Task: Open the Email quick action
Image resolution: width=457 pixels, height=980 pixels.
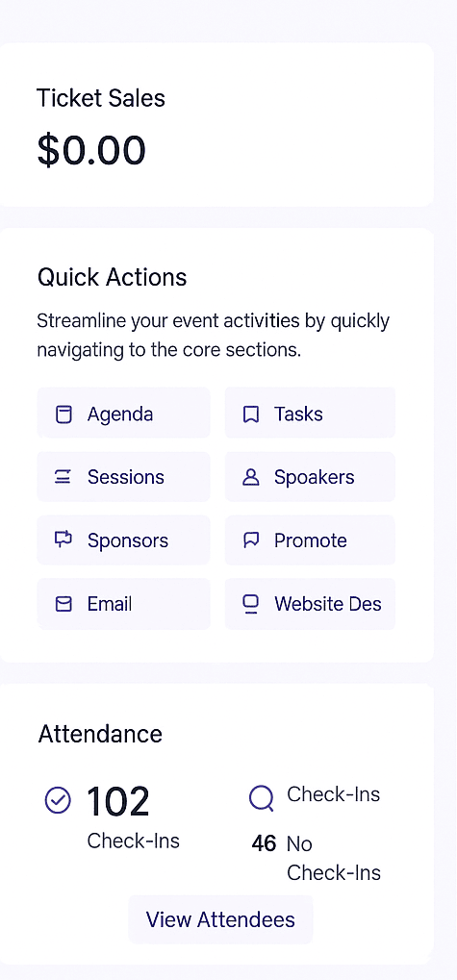Action: click(x=124, y=604)
